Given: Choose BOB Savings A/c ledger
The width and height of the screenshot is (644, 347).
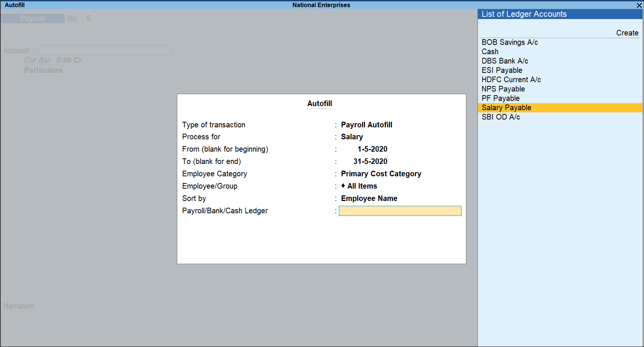Looking at the screenshot, I should [509, 42].
